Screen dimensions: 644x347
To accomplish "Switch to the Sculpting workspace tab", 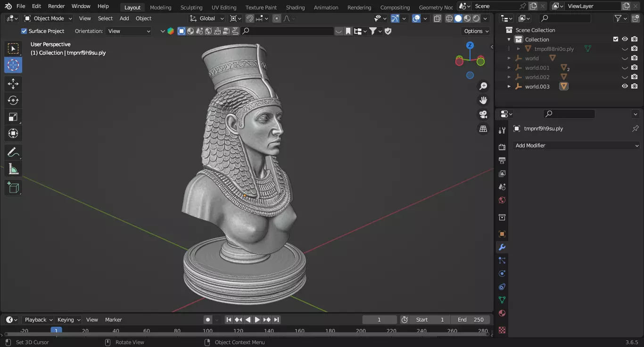I will click(x=191, y=7).
